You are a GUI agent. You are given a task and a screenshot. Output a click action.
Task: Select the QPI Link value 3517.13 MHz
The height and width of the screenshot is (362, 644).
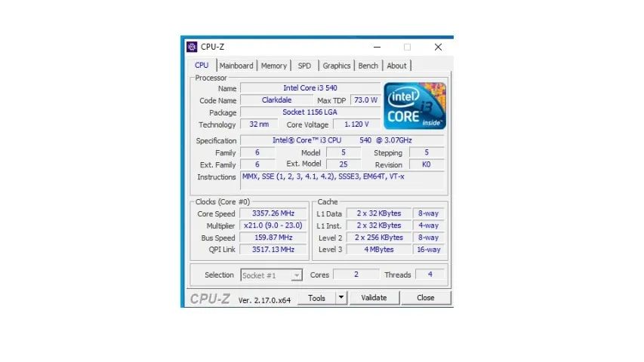coord(273,249)
